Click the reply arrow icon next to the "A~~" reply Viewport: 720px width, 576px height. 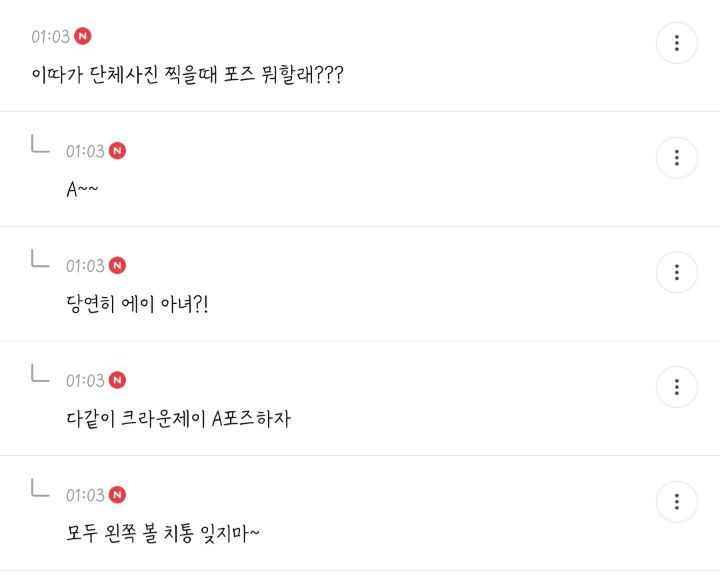[x=39, y=146]
